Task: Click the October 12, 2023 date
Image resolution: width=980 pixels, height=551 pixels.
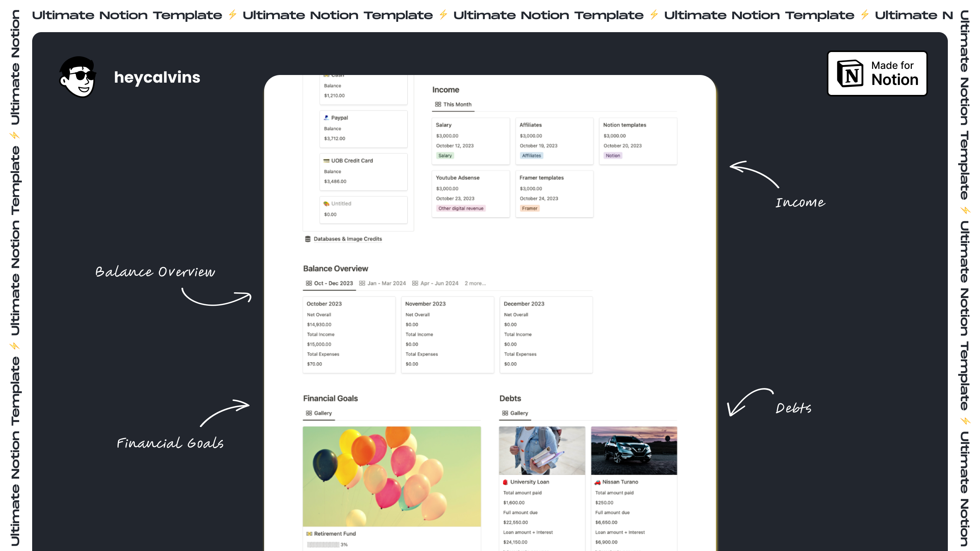Action: 455,146
